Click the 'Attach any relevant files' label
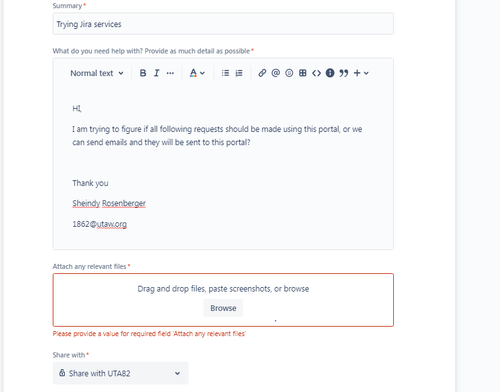The width and height of the screenshot is (500, 392). pyautogui.click(x=89, y=266)
